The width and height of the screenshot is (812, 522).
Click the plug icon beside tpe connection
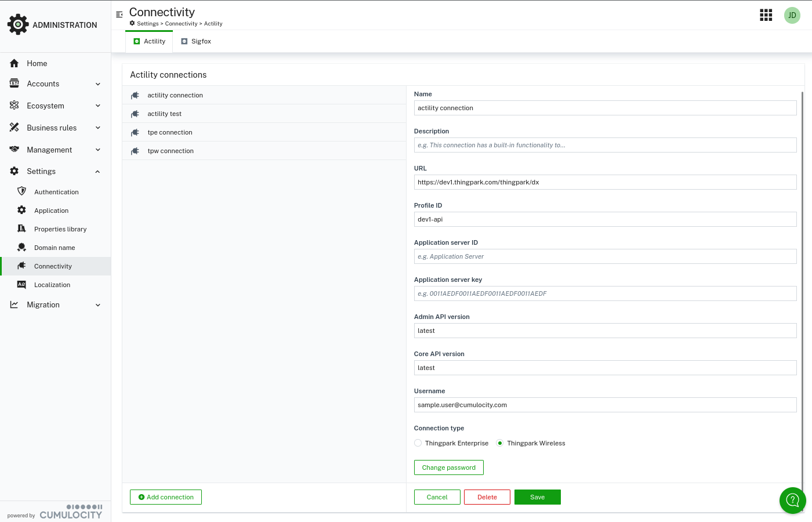click(135, 132)
